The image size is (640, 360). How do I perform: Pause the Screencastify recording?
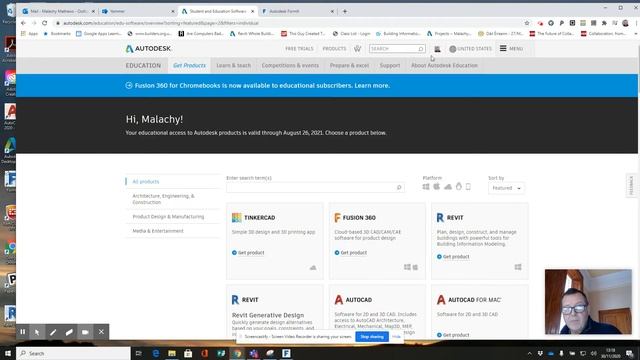point(23,332)
